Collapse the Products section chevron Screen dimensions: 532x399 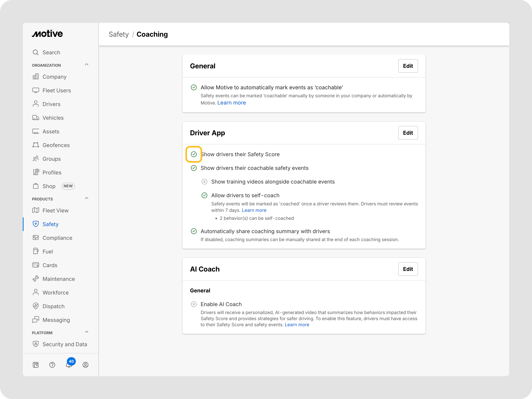pyautogui.click(x=87, y=198)
